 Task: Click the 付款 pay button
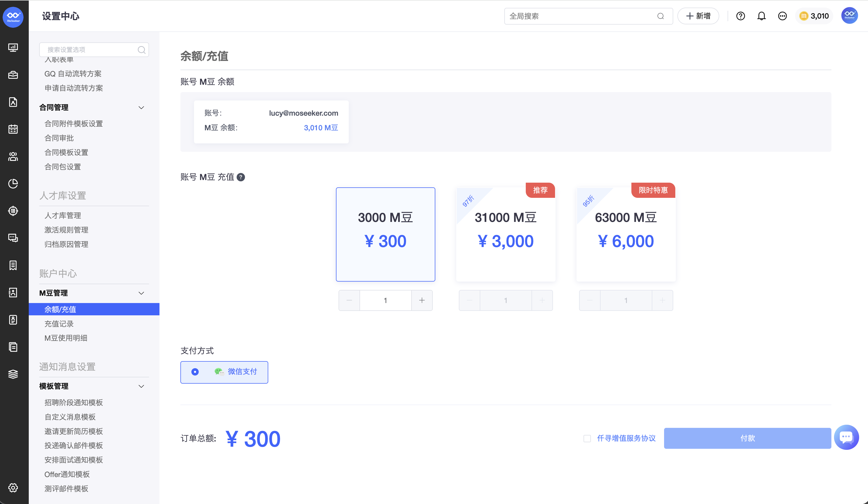pos(747,438)
